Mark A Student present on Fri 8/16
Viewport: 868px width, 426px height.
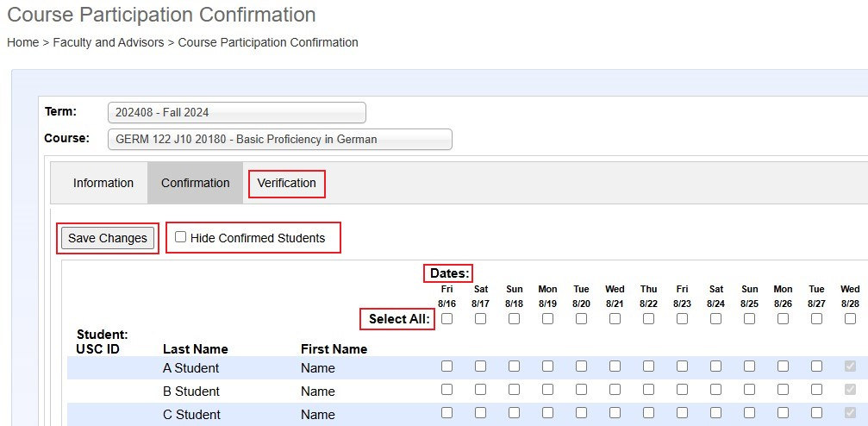tap(446, 366)
